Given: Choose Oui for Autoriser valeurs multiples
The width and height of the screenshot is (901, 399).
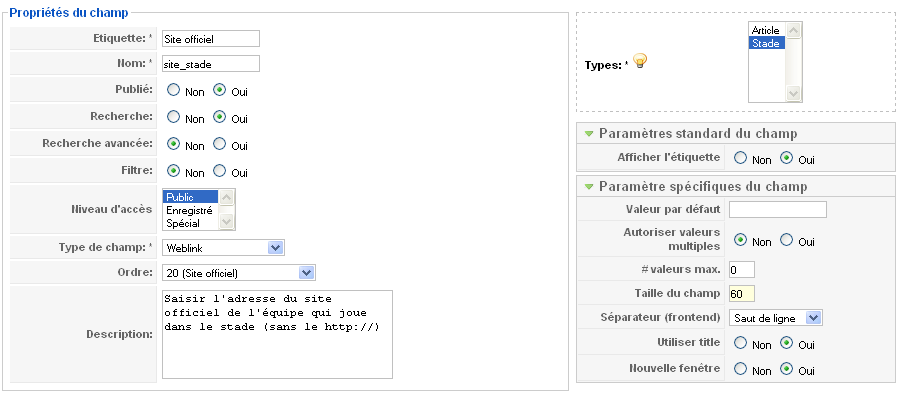Looking at the screenshot, I should pos(787,240).
